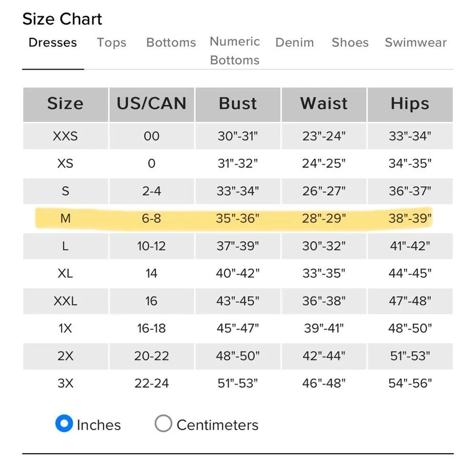The image size is (476, 476).
Task: Click the XL row bust measurement 40"-42"
Action: (238, 273)
